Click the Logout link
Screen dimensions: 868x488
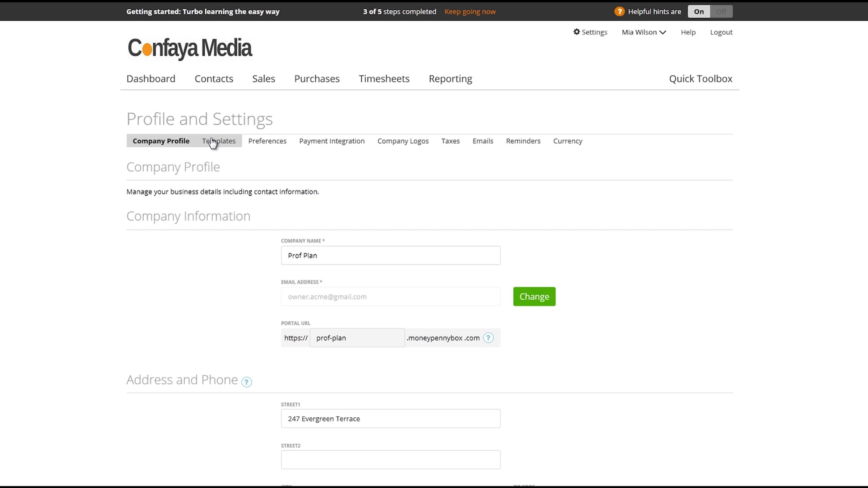click(721, 32)
